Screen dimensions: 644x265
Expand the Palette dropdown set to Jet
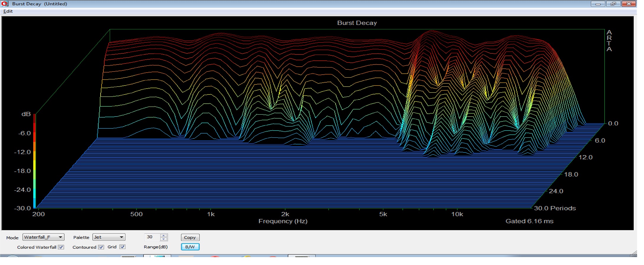click(109, 237)
